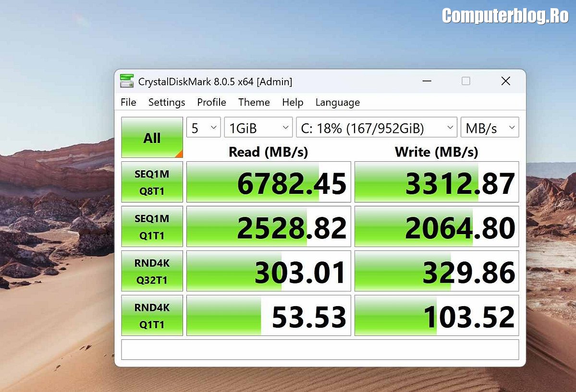Expand the MB/s unit dropdown

pos(490,128)
